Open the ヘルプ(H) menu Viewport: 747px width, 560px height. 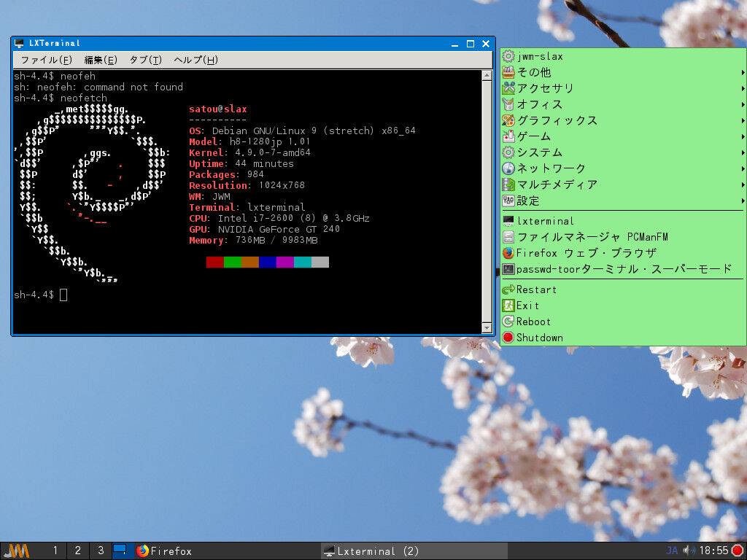point(196,60)
